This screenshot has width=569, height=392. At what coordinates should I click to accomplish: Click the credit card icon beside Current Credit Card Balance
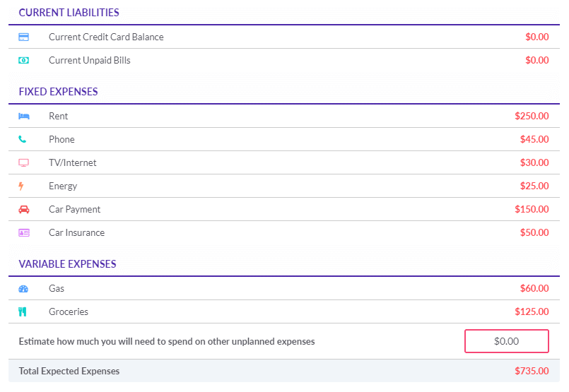[x=23, y=37]
